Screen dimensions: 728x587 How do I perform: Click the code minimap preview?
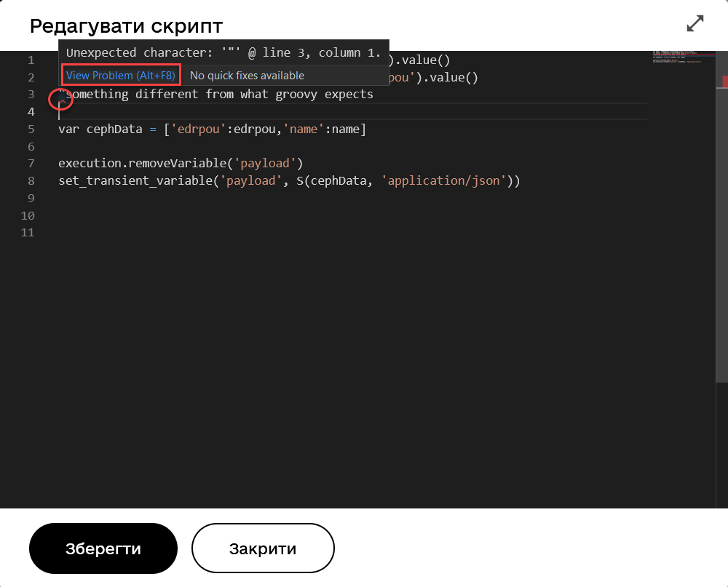684,57
